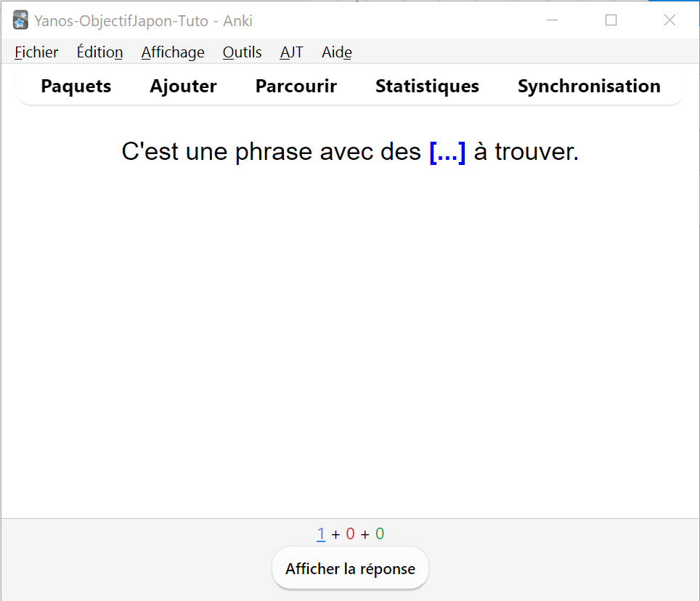The height and width of the screenshot is (601, 700).
Task: Start Synchronisation of the collection
Action: pos(589,86)
